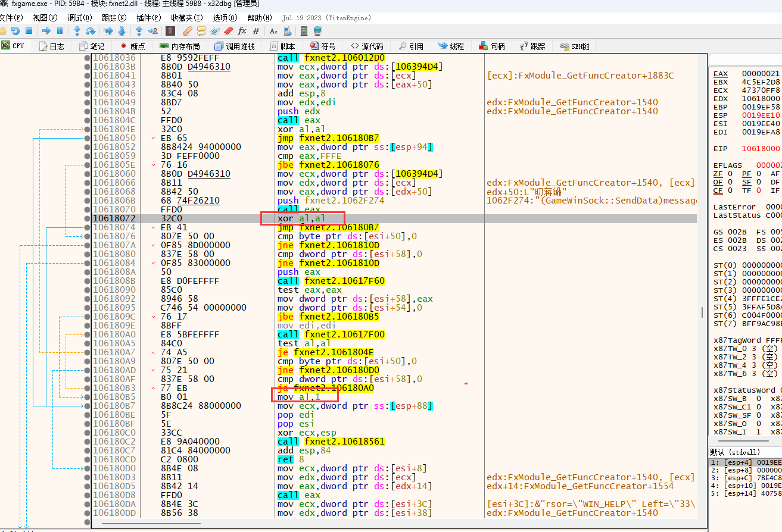782x532 pixels.
Task: Switch to the 日志 log tab
Action: 52,46
